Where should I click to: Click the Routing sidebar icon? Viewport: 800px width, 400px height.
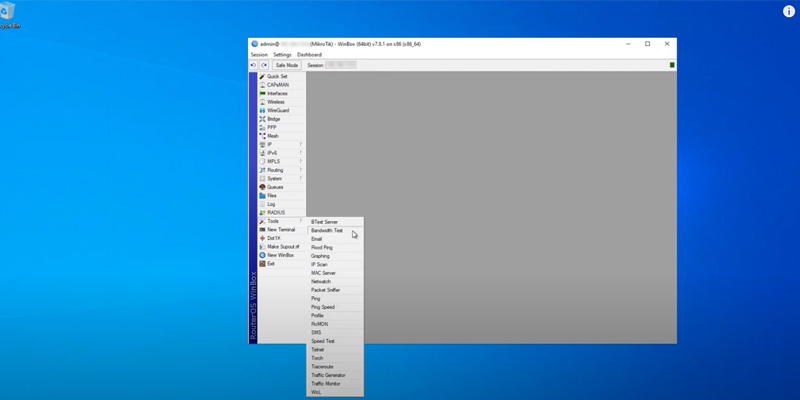(x=262, y=170)
